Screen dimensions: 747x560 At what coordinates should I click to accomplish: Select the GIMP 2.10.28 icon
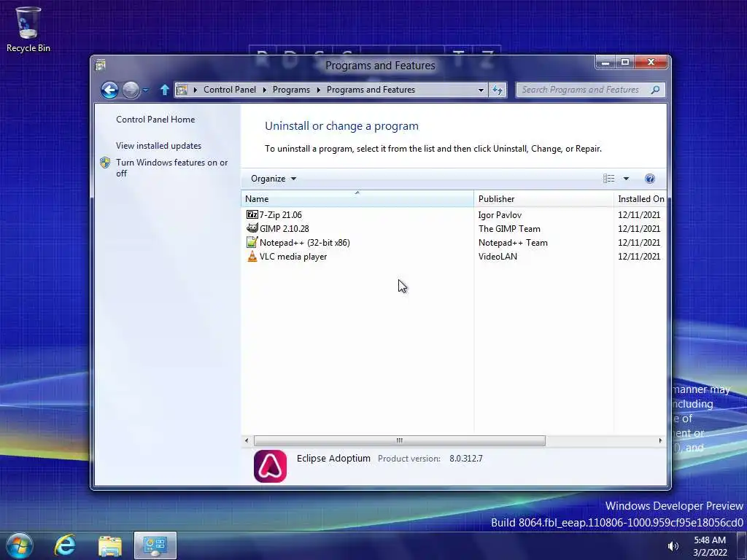tap(252, 228)
